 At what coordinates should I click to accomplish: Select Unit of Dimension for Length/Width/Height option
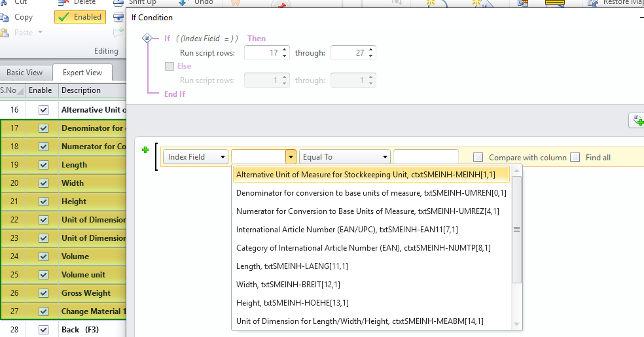372,321
